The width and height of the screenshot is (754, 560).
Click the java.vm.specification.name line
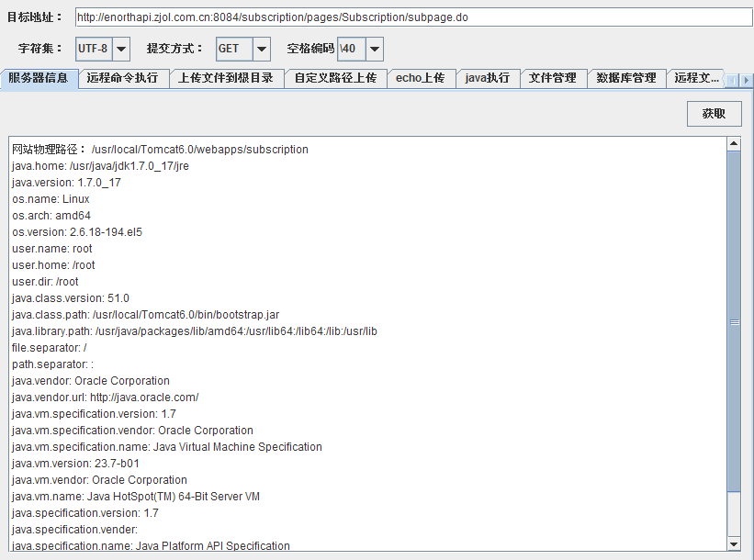pos(167,447)
